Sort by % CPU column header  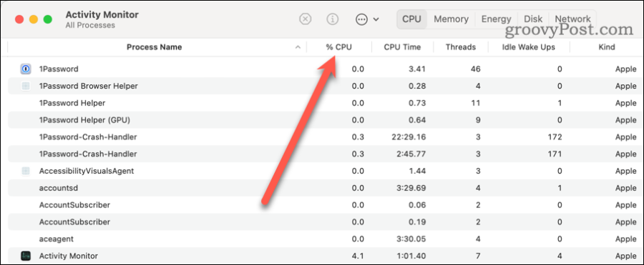[339, 47]
